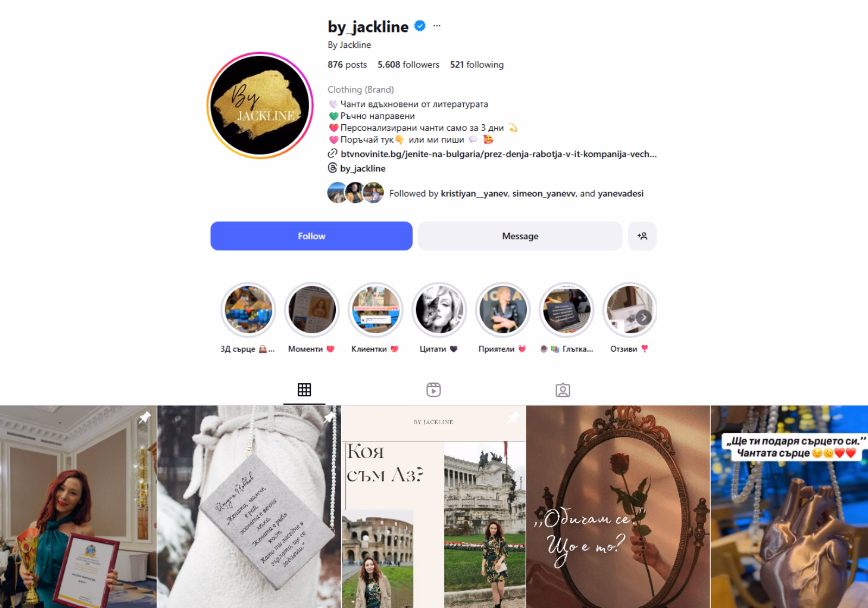Click the blue verified badge
The width and height of the screenshot is (868, 608).
[x=420, y=26]
